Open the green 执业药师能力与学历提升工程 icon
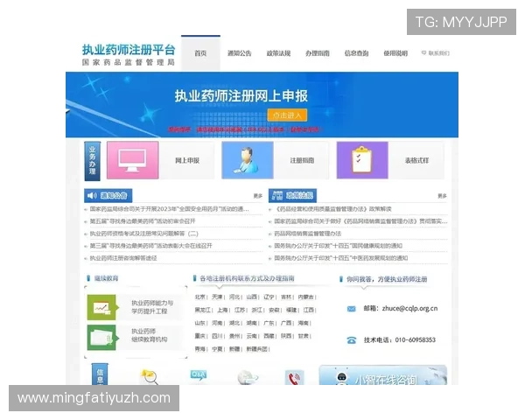Image resolution: width=525 pixels, height=420 pixels. [102, 307]
